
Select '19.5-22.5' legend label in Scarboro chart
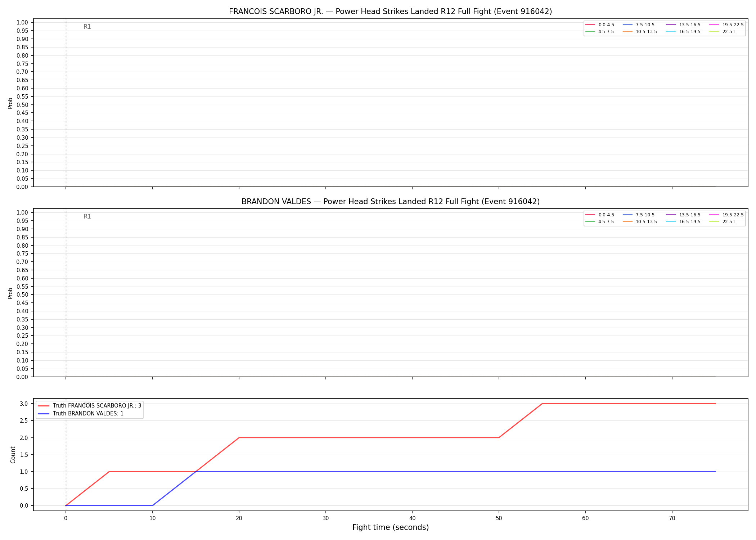733,25
